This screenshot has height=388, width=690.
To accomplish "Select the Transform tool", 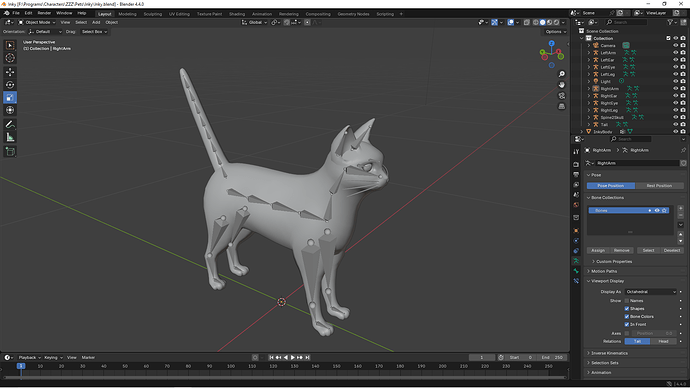I will pos(10,110).
